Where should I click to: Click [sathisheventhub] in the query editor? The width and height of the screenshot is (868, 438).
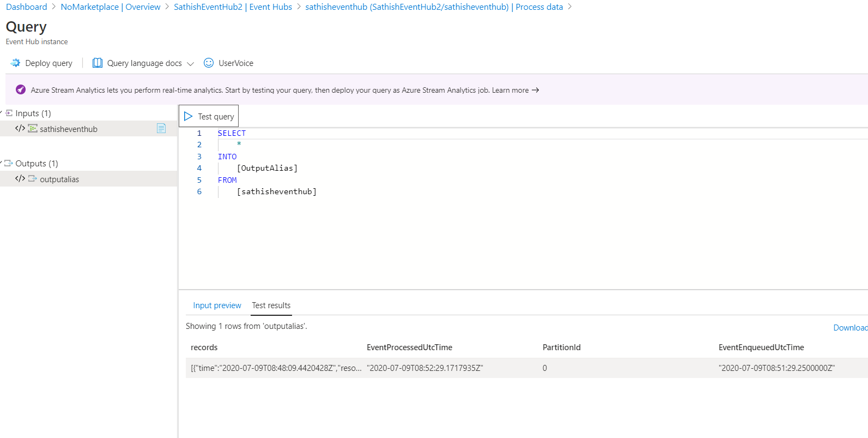tap(277, 191)
